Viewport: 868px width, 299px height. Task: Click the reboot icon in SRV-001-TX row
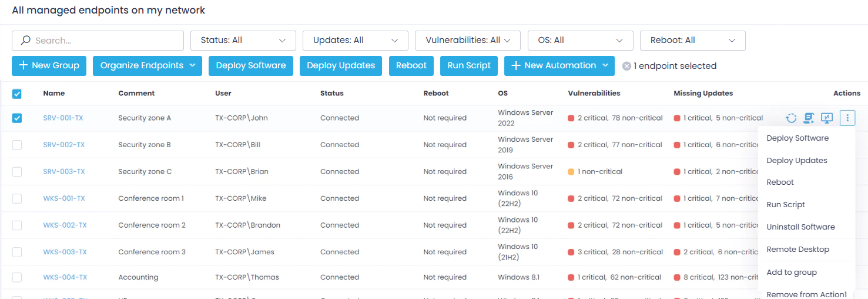point(791,118)
